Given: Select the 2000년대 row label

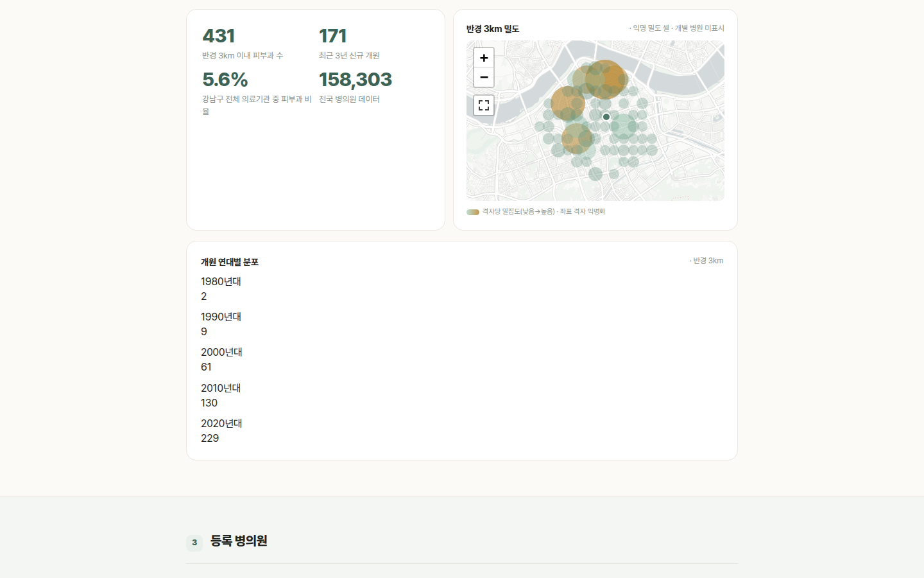Looking at the screenshot, I should pyautogui.click(x=221, y=353).
